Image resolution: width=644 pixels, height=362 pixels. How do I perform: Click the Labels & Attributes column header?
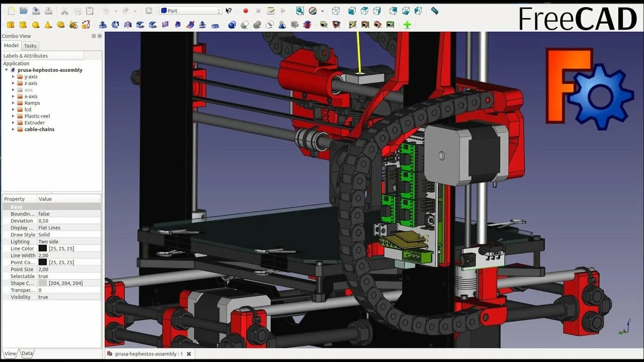pyautogui.click(x=42, y=56)
